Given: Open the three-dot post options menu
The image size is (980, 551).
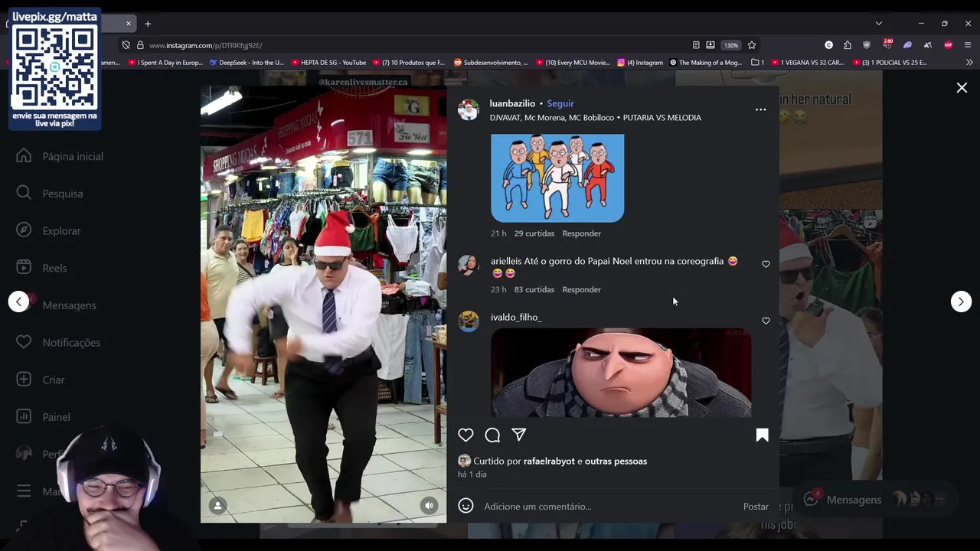Looking at the screenshot, I should pyautogui.click(x=760, y=109).
